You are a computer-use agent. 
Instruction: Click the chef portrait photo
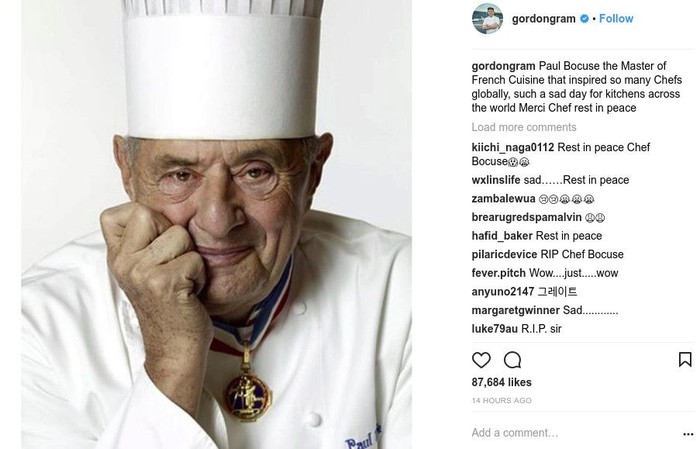point(217,224)
